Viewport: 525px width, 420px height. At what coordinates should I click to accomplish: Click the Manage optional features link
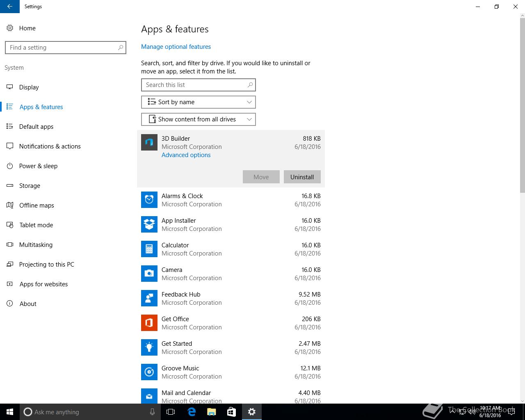coord(176,47)
